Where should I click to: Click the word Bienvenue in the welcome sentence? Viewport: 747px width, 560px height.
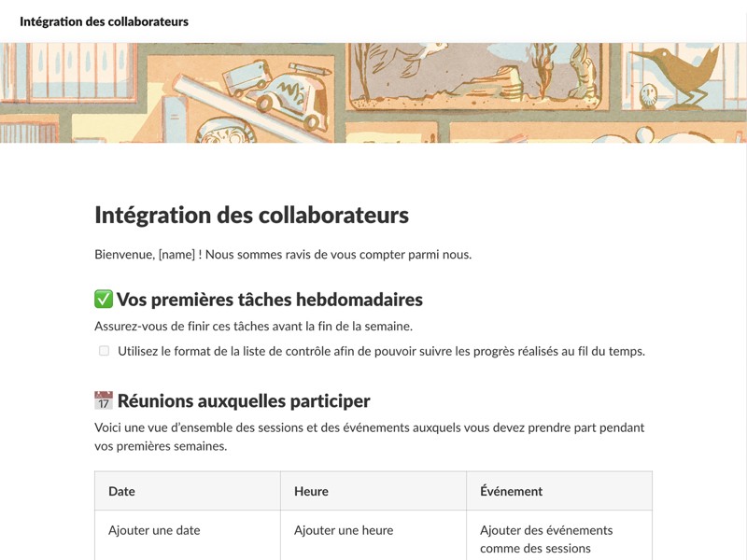tap(124, 255)
